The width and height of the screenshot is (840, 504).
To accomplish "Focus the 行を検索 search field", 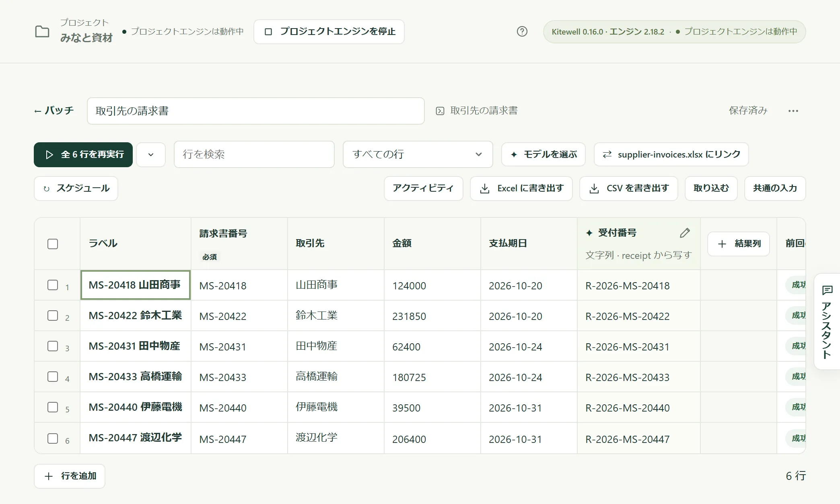I will point(254,154).
